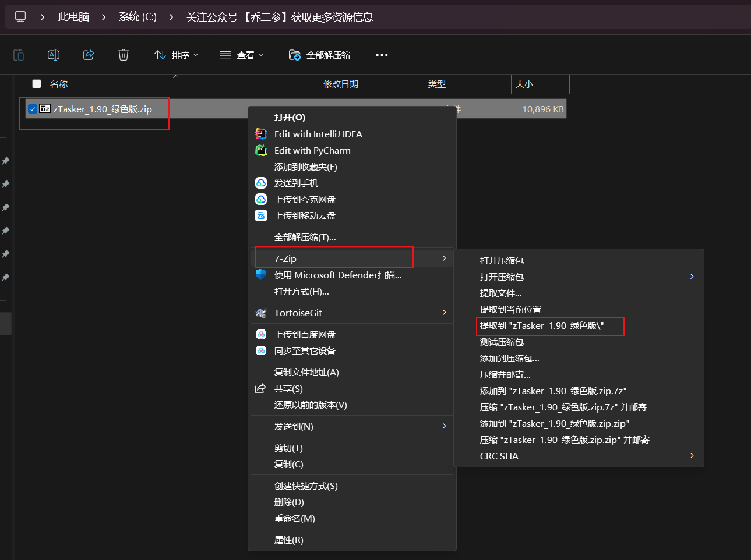
Task: Expand chevron after 此电脑 breadcrumb
Action: pos(104,17)
